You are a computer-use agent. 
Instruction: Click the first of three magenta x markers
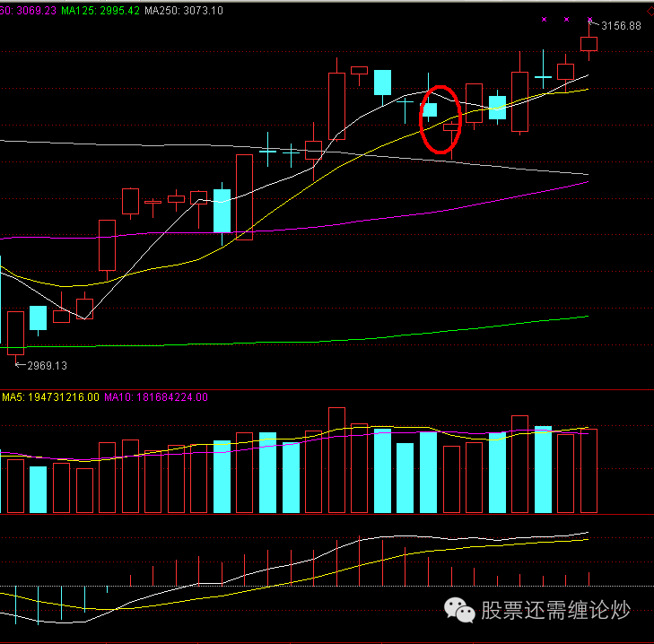point(544,19)
